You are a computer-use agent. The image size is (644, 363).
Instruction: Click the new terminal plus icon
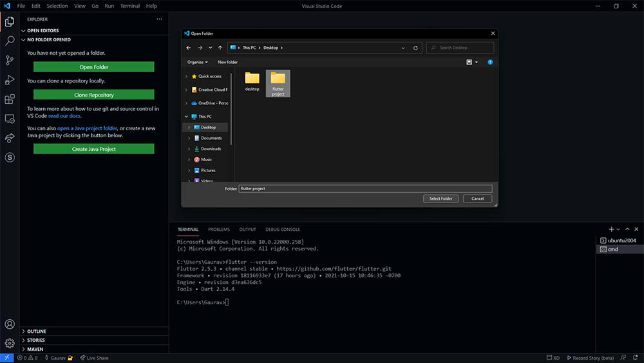[x=611, y=230]
